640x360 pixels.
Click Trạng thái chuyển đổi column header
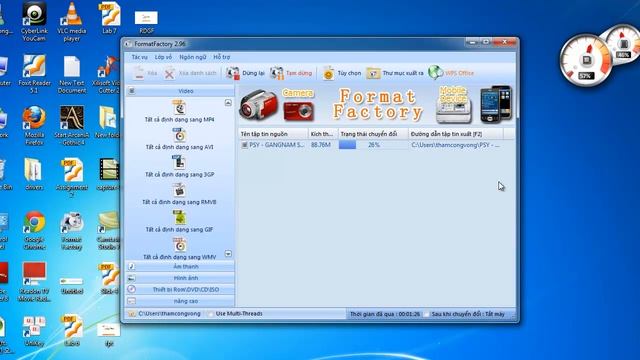click(x=373, y=134)
